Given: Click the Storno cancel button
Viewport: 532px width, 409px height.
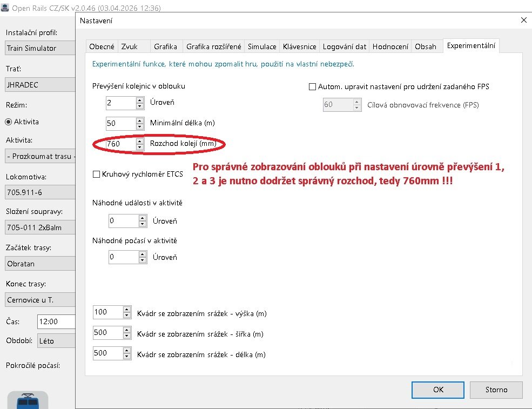Looking at the screenshot, I should pyautogui.click(x=496, y=390).
